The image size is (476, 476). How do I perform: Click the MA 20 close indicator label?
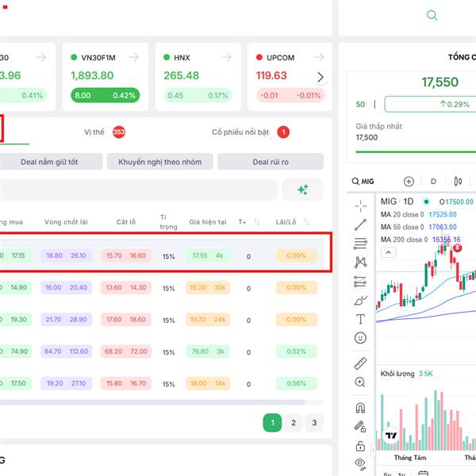(x=402, y=215)
